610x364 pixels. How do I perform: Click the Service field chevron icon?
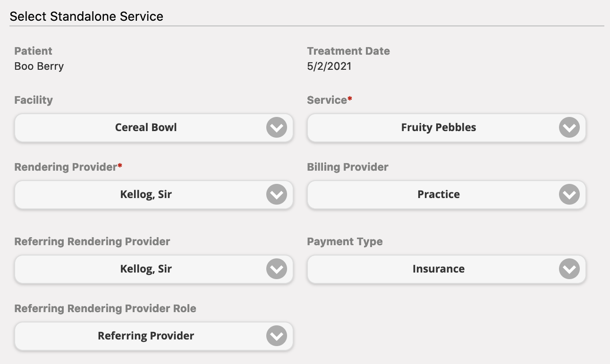(x=569, y=128)
